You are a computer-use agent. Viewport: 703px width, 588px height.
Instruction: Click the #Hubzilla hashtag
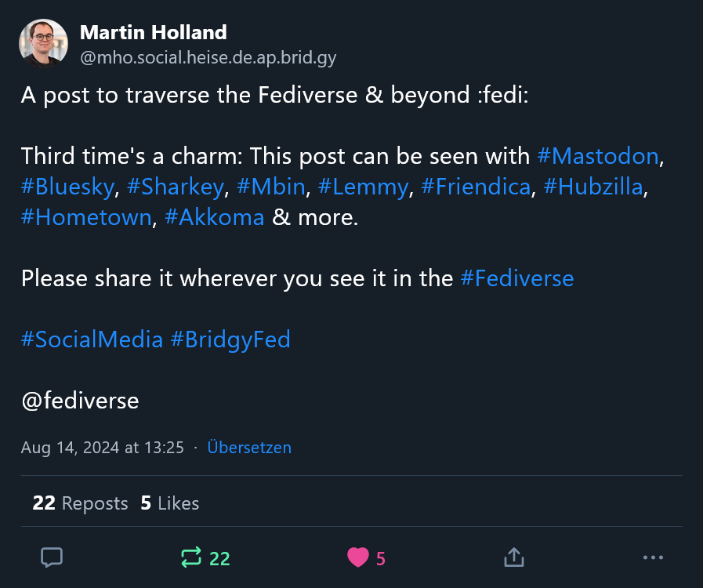(596, 187)
